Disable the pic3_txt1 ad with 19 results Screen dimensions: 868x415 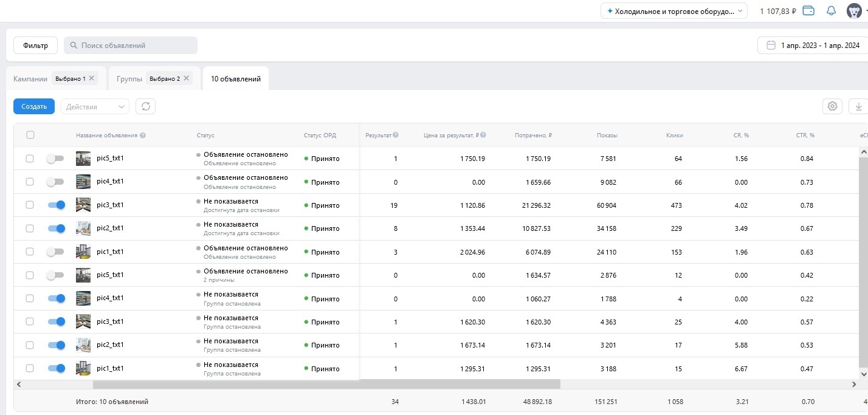[x=56, y=205]
